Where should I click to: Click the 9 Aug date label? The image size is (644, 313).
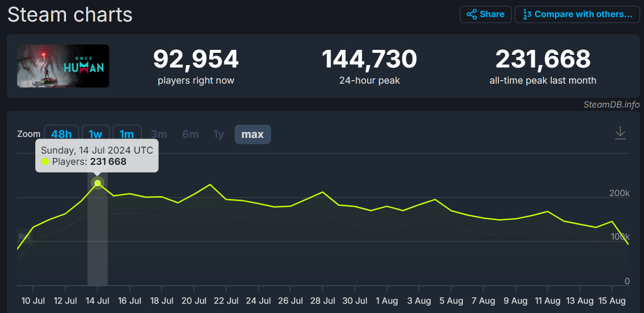coord(515,300)
